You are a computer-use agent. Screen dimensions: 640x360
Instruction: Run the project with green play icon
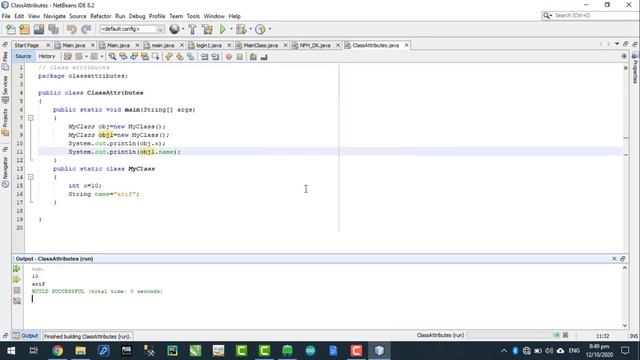pos(222,29)
